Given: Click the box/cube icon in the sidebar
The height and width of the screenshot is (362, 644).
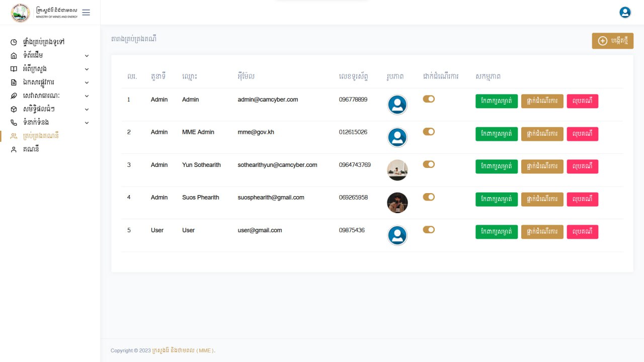Looking at the screenshot, I should (x=14, y=109).
